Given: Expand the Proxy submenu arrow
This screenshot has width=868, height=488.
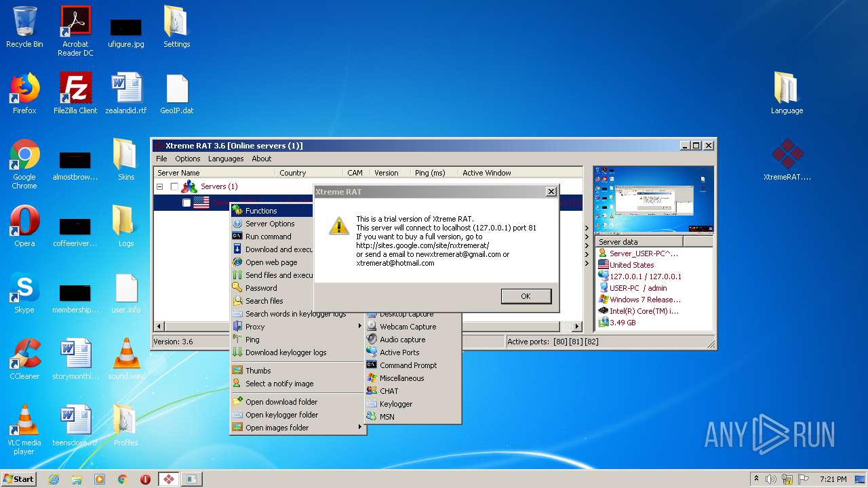Looking at the screenshot, I should point(360,327).
